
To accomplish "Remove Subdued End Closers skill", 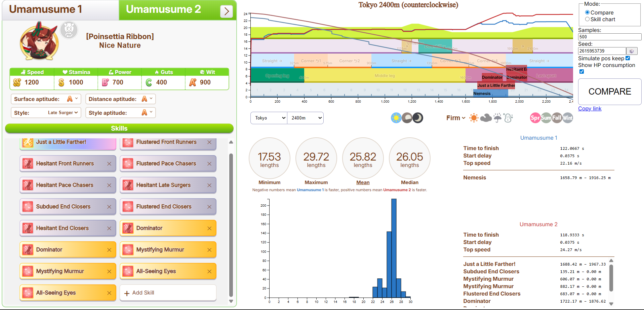I will (109, 207).
